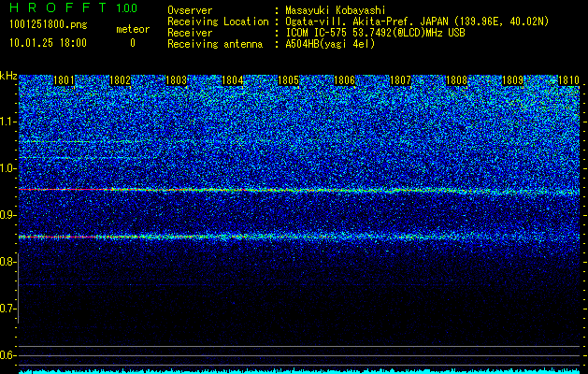The width and height of the screenshot is (588, 374).
Task: Click the 0.6 kHz axis label
Action: point(7,355)
